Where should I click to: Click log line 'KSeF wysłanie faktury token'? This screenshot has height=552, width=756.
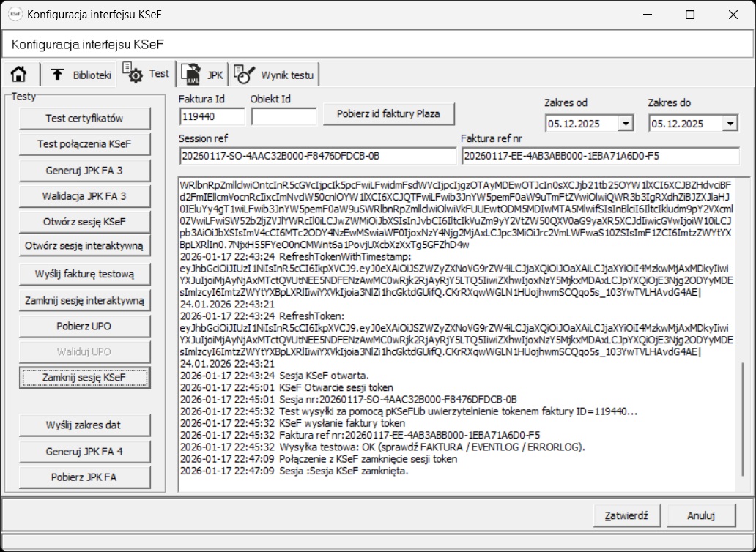[292, 423]
